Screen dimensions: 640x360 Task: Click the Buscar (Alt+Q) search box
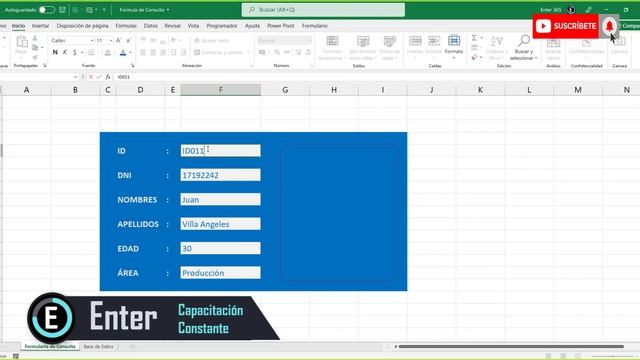[x=323, y=9]
